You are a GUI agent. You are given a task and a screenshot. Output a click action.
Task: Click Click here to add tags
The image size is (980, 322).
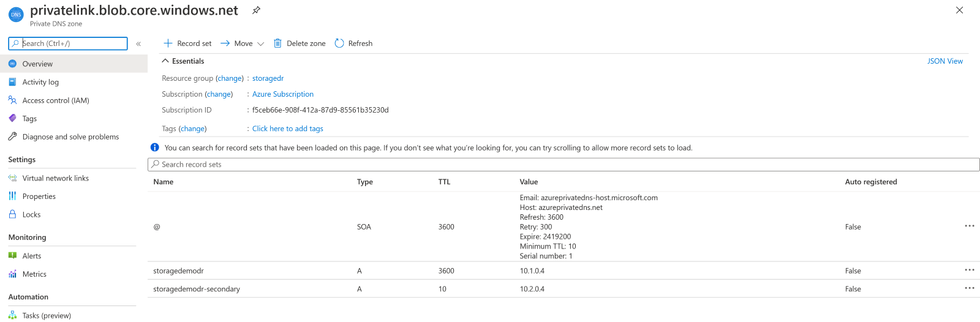(x=287, y=129)
